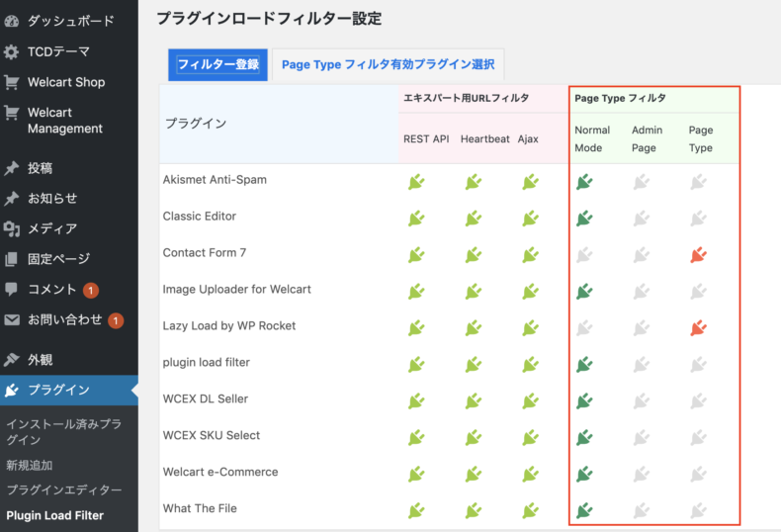
Task: Toggle WCEX DL Seller REST API plug
Action: coord(416,401)
